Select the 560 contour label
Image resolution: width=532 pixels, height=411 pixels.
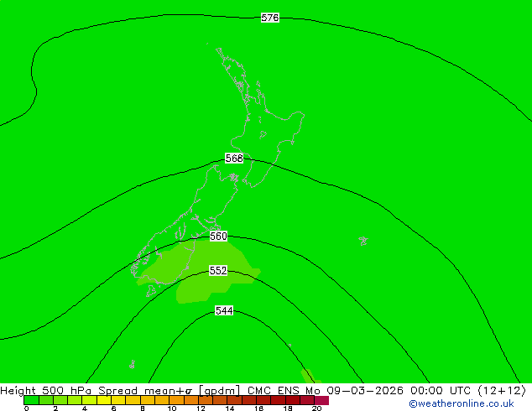click(x=218, y=236)
